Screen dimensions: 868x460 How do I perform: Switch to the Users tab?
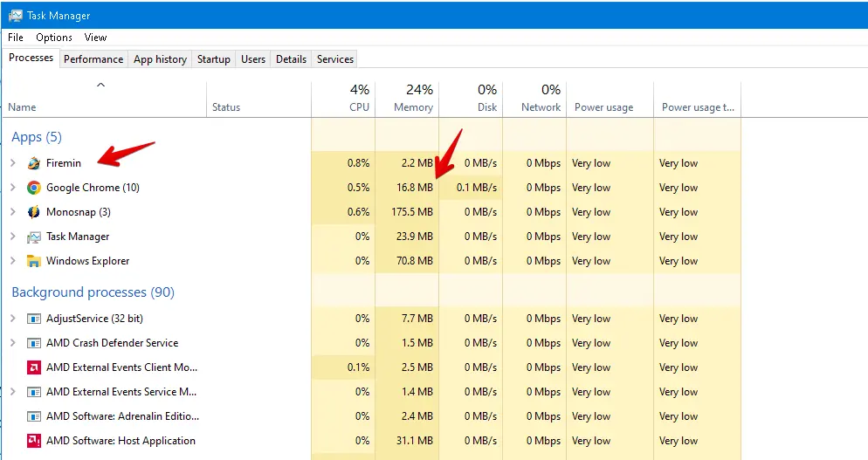pos(253,59)
